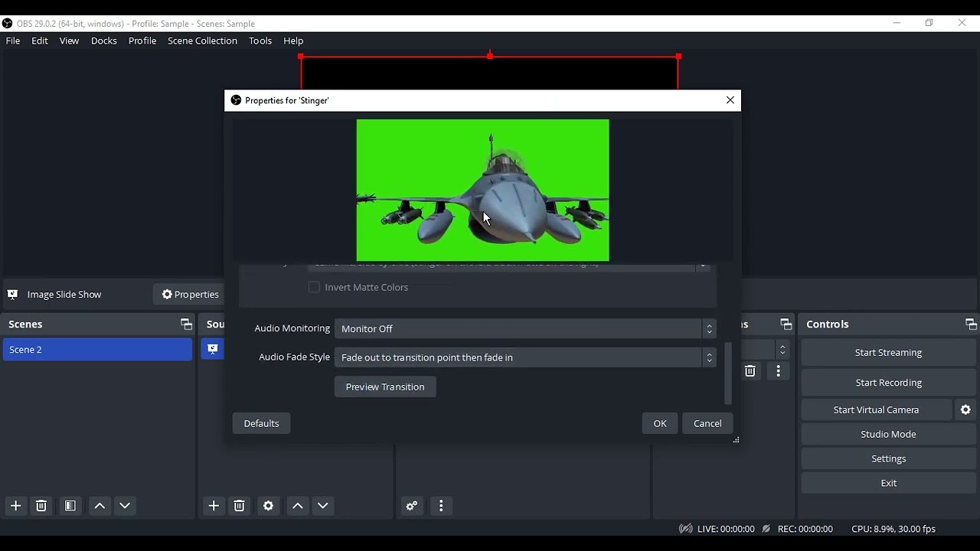This screenshot has width=980, height=551.
Task: Undock the Controls panel
Action: pos(971,324)
